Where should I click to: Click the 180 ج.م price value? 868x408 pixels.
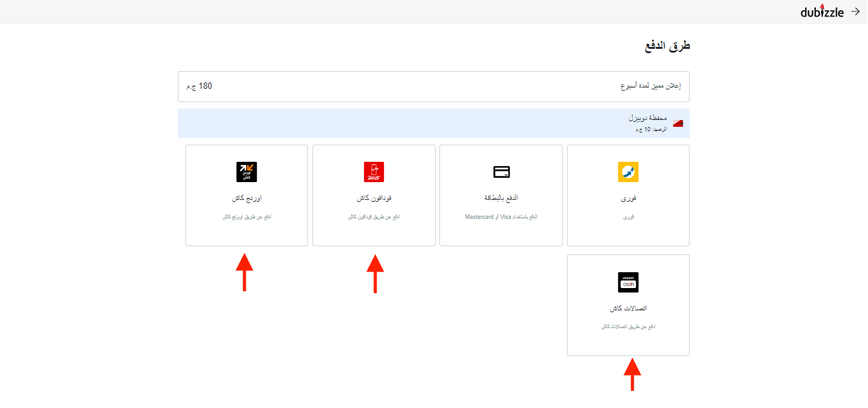pos(199,86)
